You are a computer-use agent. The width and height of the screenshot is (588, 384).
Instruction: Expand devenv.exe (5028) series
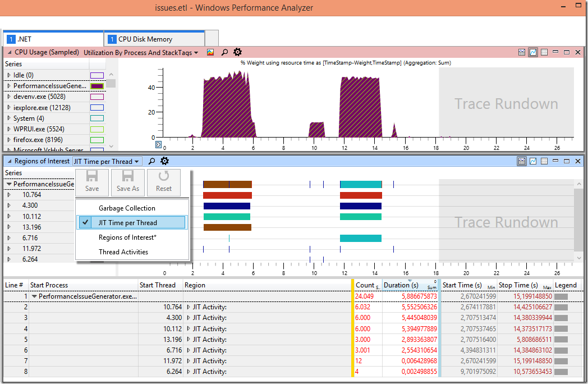pyautogui.click(x=8, y=97)
